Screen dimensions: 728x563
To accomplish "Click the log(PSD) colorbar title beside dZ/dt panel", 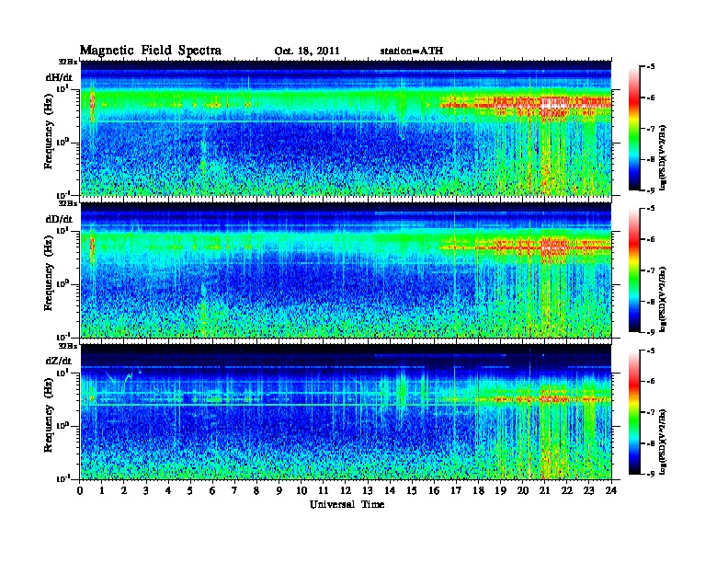I will 664,442.
